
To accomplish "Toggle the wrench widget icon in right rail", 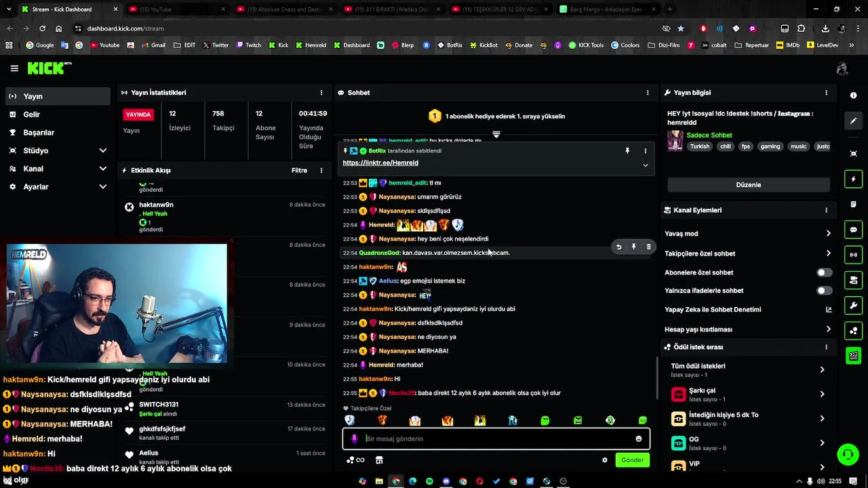I will click(x=854, y=305).
